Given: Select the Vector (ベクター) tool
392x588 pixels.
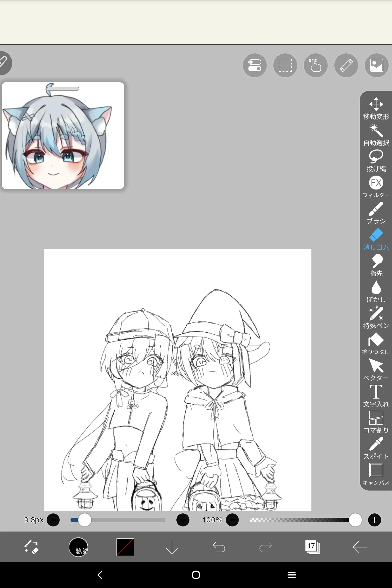Looking at the screenshot, I should 376,370.
